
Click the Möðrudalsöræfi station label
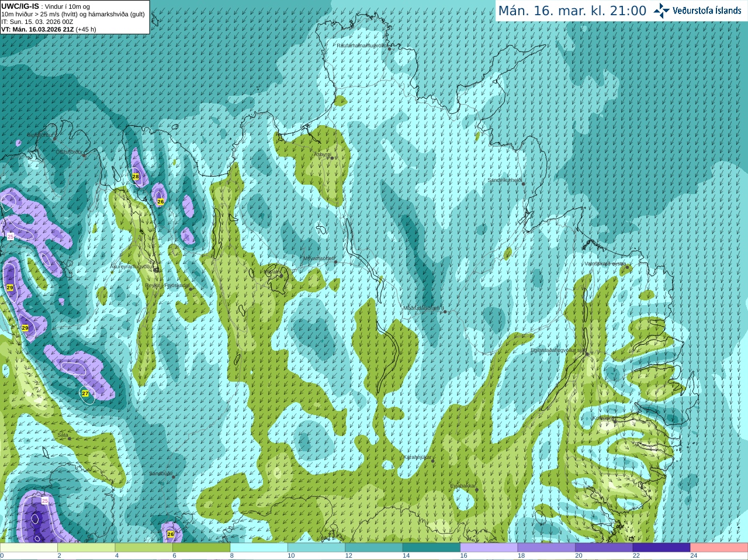tap(424, 308)
